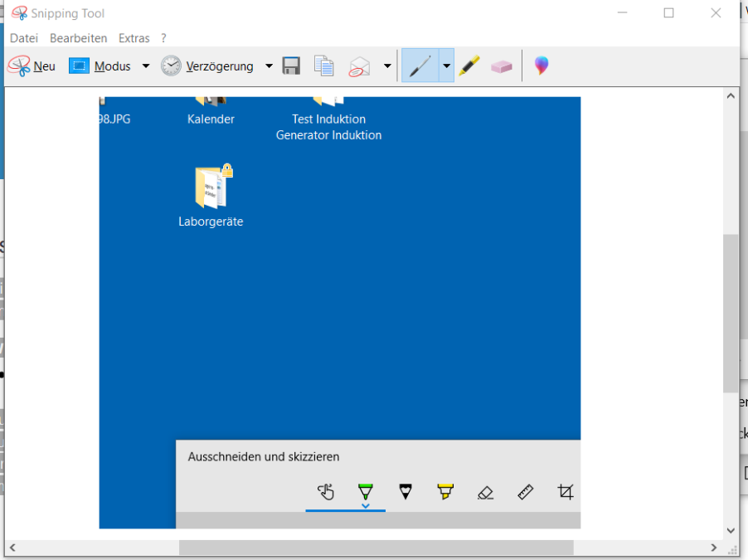Open the Datei menu
748x560 pixels.
tap(24, 38)
